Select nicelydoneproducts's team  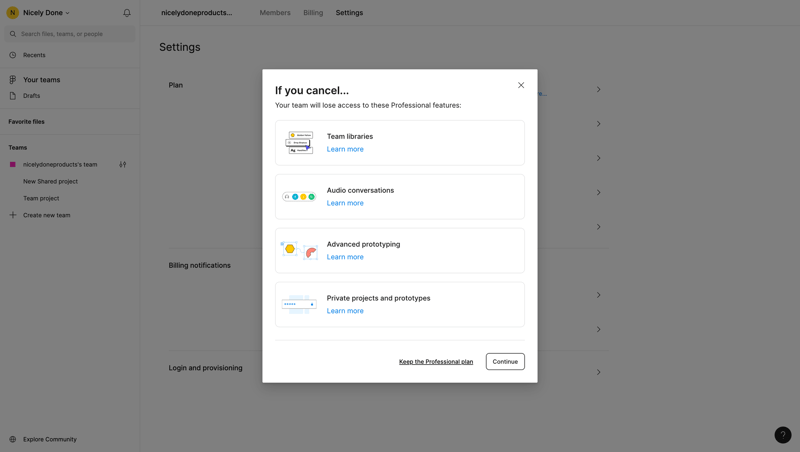60,164
